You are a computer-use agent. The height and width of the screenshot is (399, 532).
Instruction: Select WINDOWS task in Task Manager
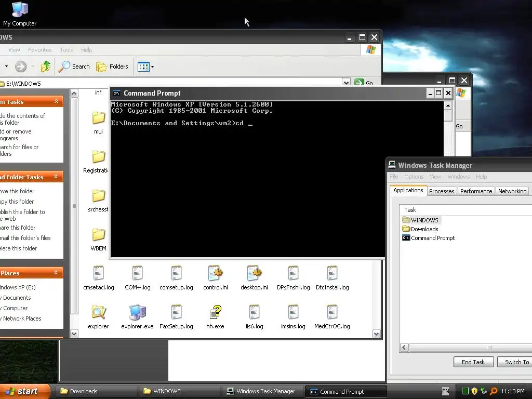(x=421, y=220)
